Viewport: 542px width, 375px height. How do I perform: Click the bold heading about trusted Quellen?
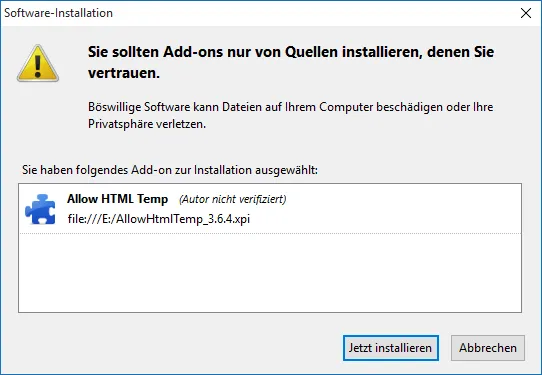click(291, 62)
